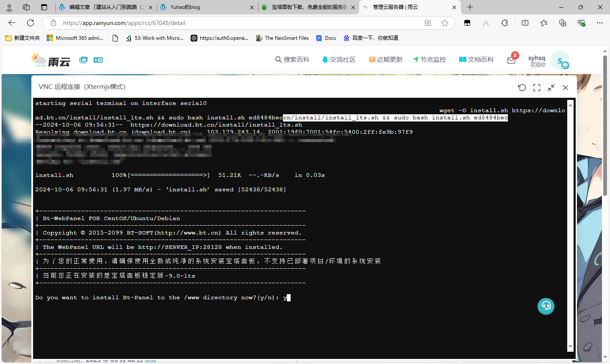The height and width of the screenshot is (364, 610).
Task: Open the customer support chat bubble
Action: coord(546,306)
